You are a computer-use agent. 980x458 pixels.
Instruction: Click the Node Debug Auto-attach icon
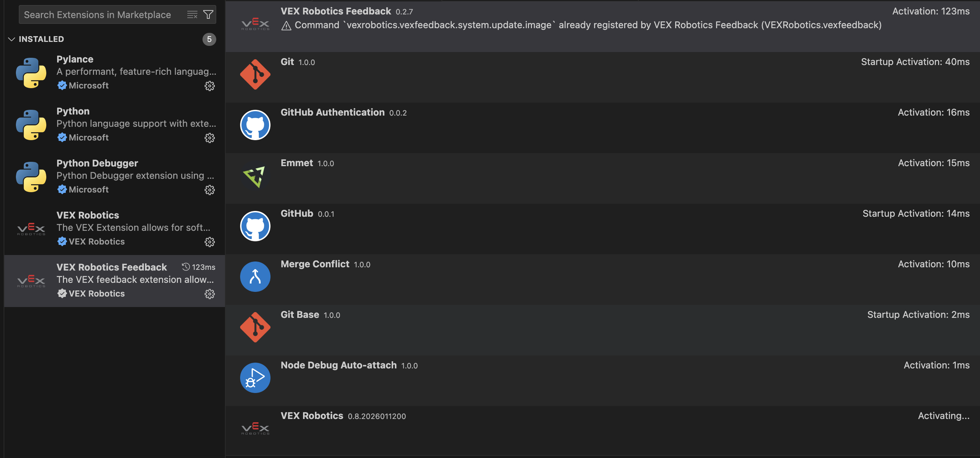[x=255, y=377]
